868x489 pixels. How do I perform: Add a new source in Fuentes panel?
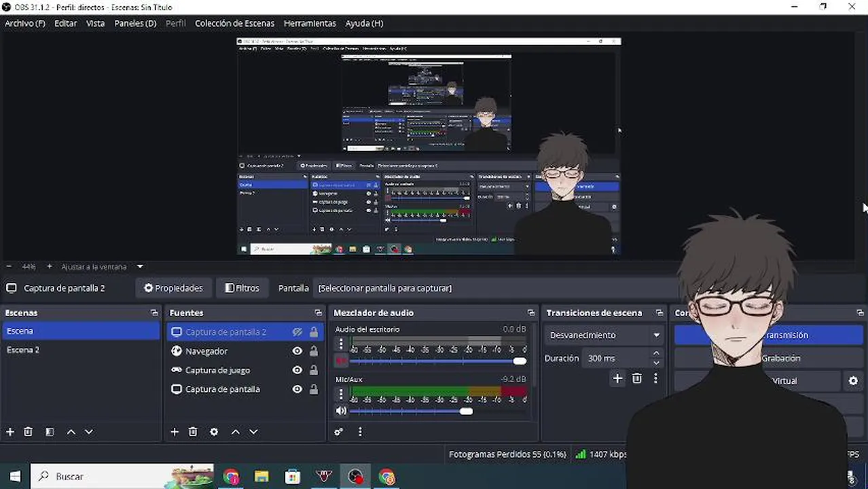click(175, 432)
